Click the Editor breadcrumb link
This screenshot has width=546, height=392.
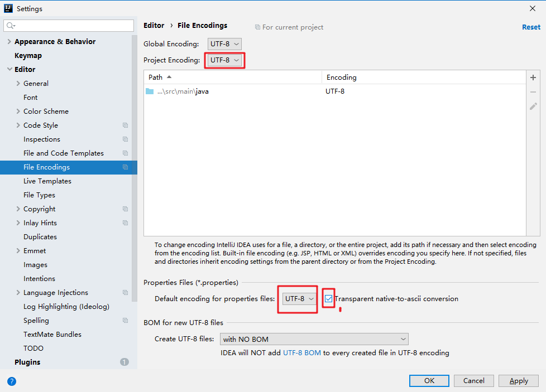[154, 26]
